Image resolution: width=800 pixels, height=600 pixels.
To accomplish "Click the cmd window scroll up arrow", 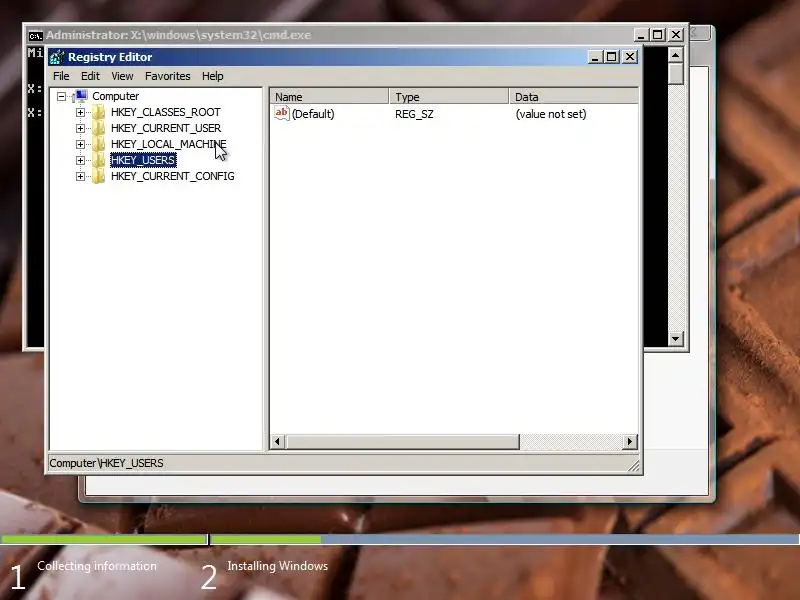I will point(676,55).
